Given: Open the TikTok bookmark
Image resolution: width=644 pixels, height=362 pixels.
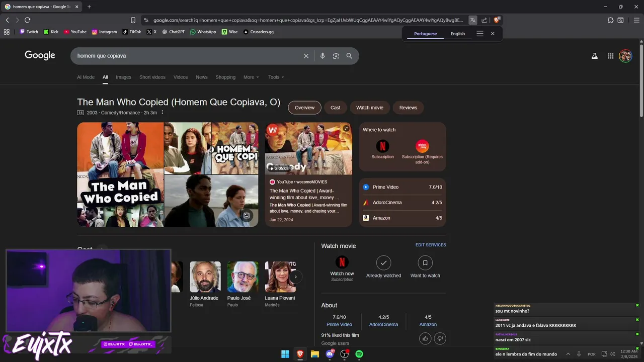Looking at the screenshot, I should tap(132, 32).
